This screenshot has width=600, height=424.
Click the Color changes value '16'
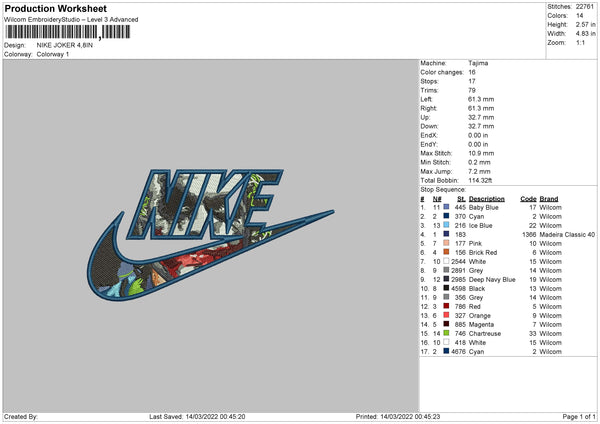point(472,72)
